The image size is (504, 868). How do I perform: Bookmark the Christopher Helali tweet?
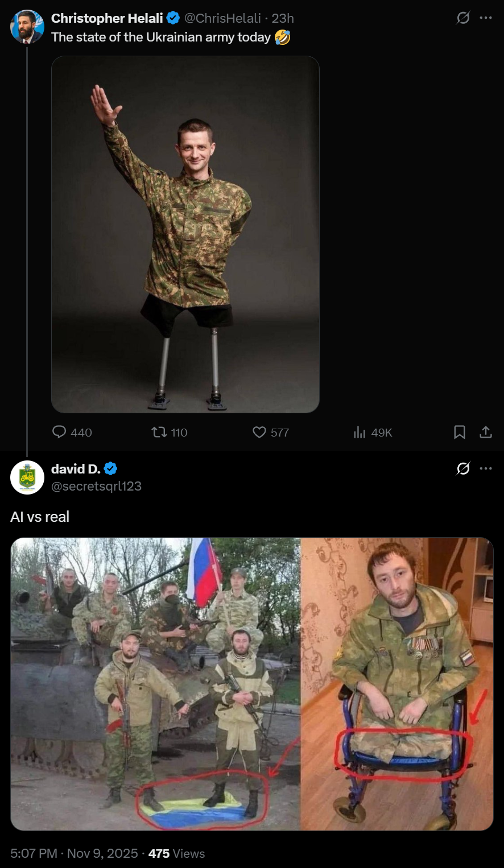[x=460, y=433]
